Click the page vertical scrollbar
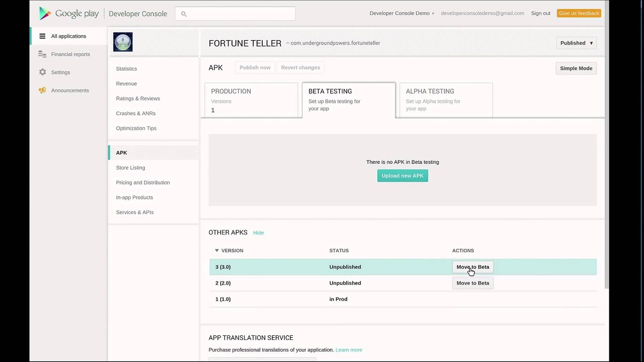This screenshot has height=362, width=644. tap(607, 144)
